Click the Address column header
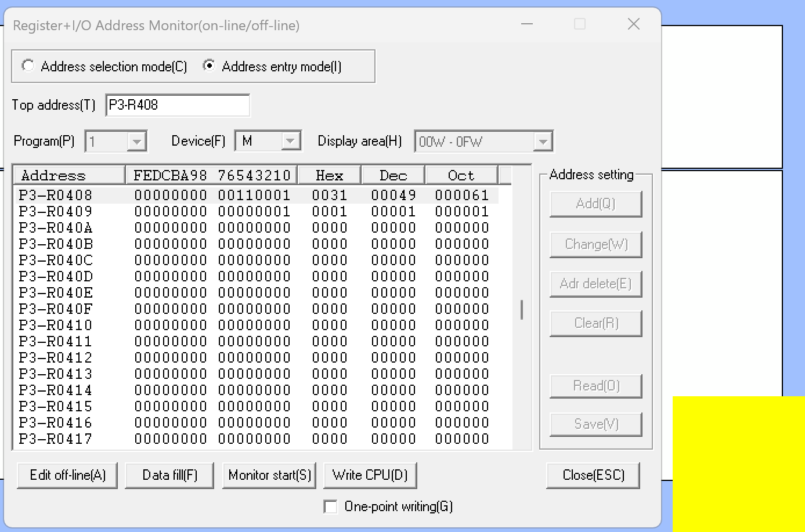 pyautogui.click(x=68, y=175)
